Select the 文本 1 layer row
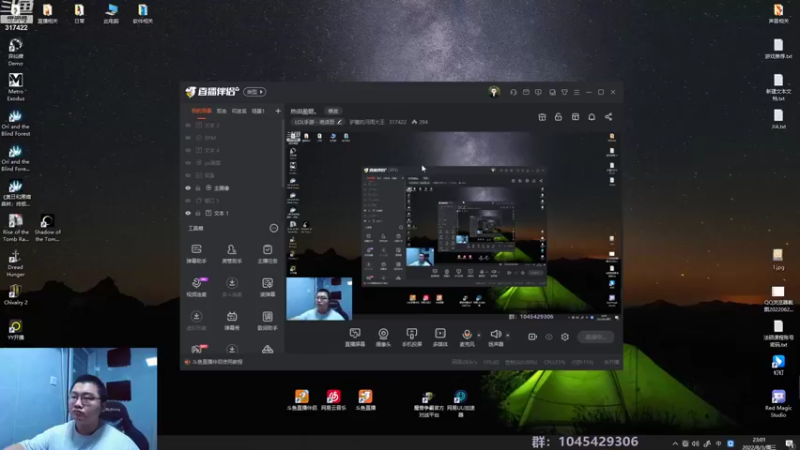The height and width of the screenshot is (450, 800). [231, 213]
